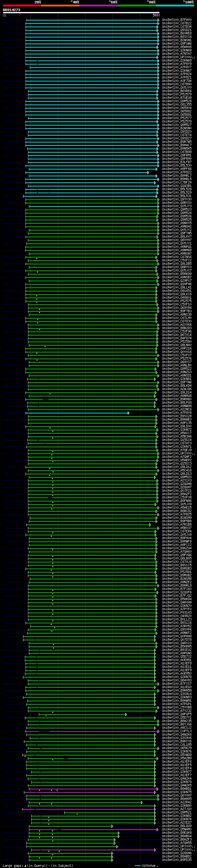Select hit label UniRef100_O81355
This screenshot has width=197, height=868.
tap(177, 104)
